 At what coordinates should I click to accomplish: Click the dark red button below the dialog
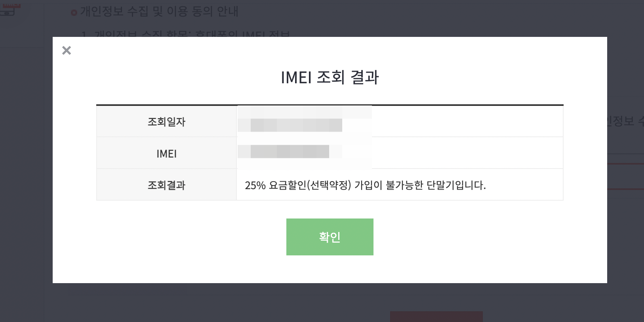(x=436, y=316)
